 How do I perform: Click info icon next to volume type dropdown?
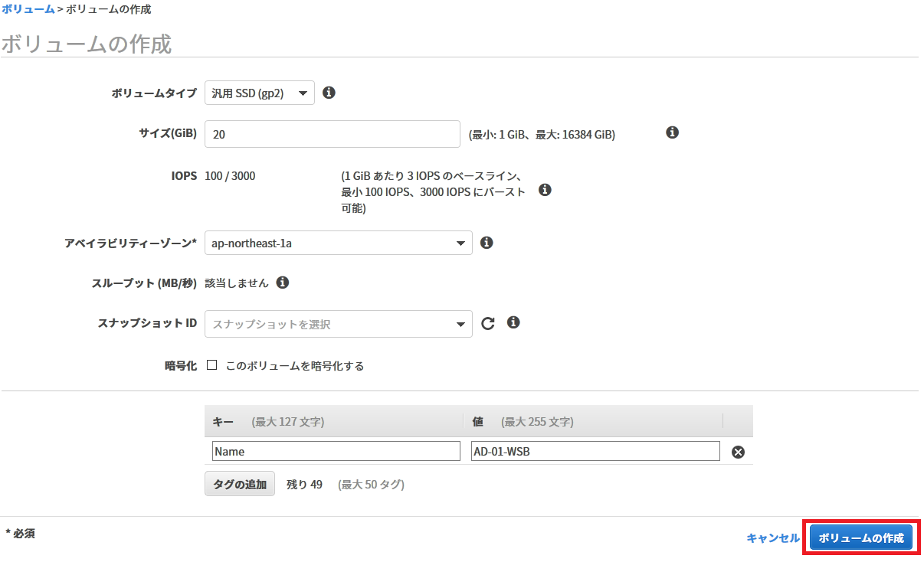point(329,93)
